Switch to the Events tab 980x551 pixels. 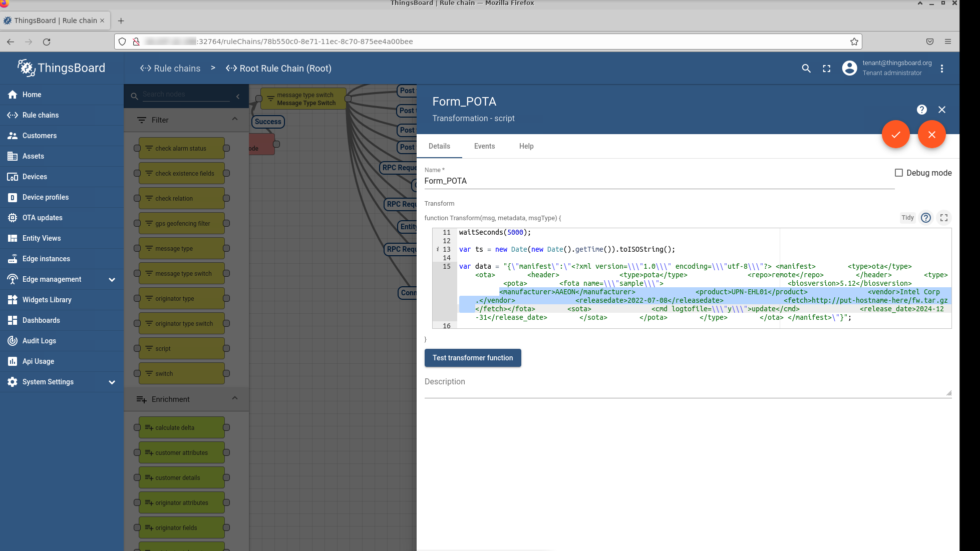(x=484, y=146)
